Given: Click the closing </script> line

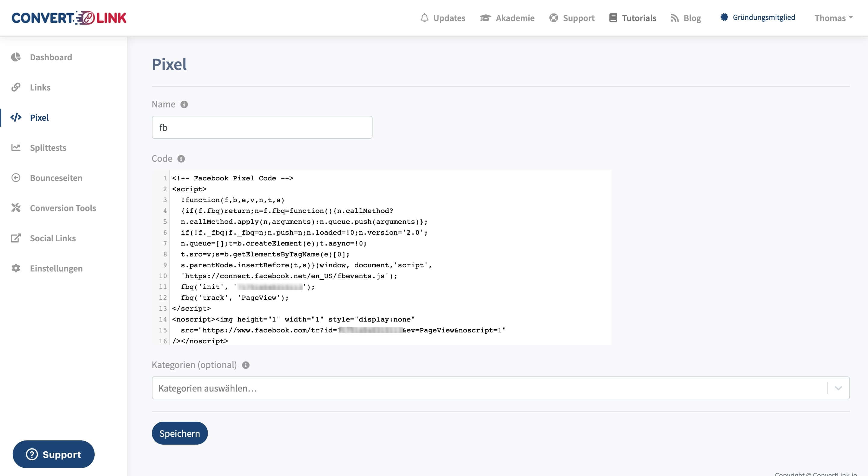Looking at the screenshot, I should click(191, 308).
